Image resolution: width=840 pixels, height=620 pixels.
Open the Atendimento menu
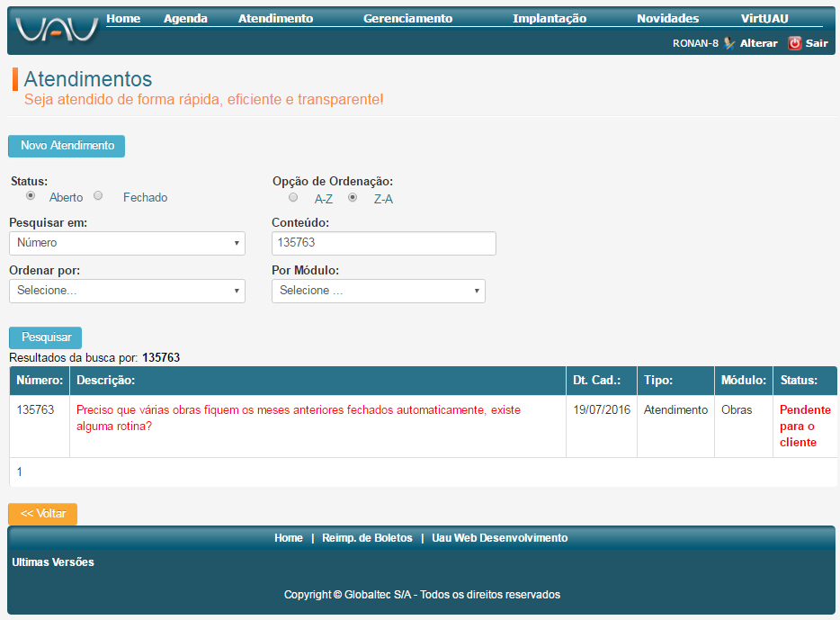pyautogui.click(x=275, y=18)
